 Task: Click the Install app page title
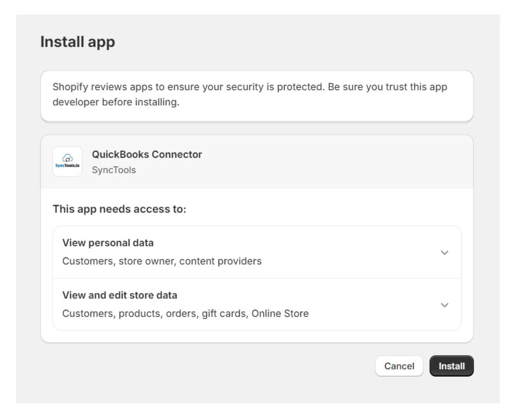tap(78, 42)
